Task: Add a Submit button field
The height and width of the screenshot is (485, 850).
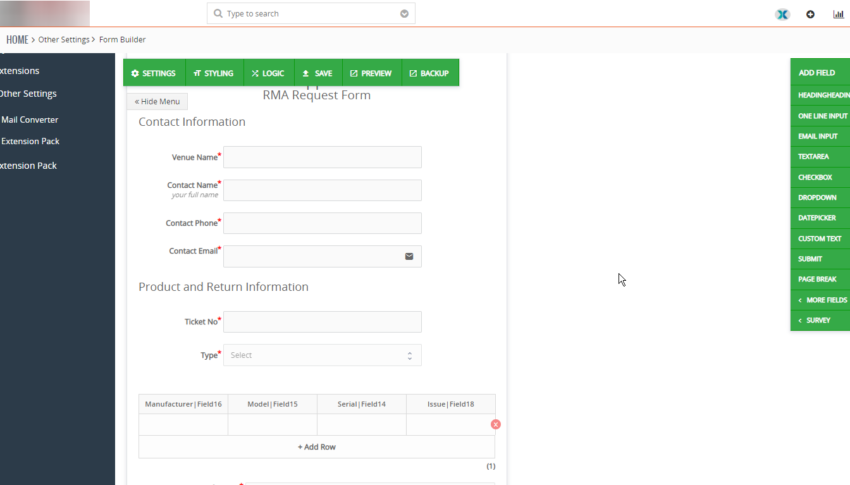Action: 820,259
